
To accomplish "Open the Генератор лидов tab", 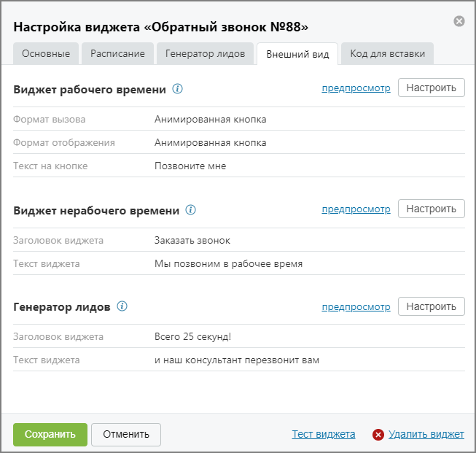I will pyautogui.click(x=205, y=53).
